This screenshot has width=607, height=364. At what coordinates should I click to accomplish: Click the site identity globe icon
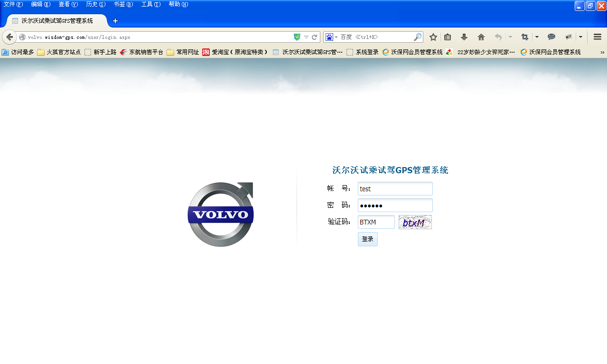(x=22, y=37)
